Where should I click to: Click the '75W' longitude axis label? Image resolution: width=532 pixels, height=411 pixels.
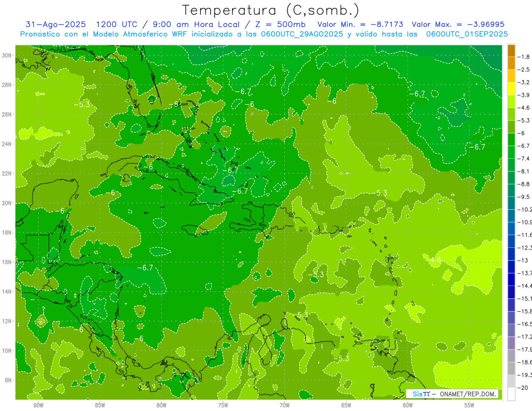223,405
